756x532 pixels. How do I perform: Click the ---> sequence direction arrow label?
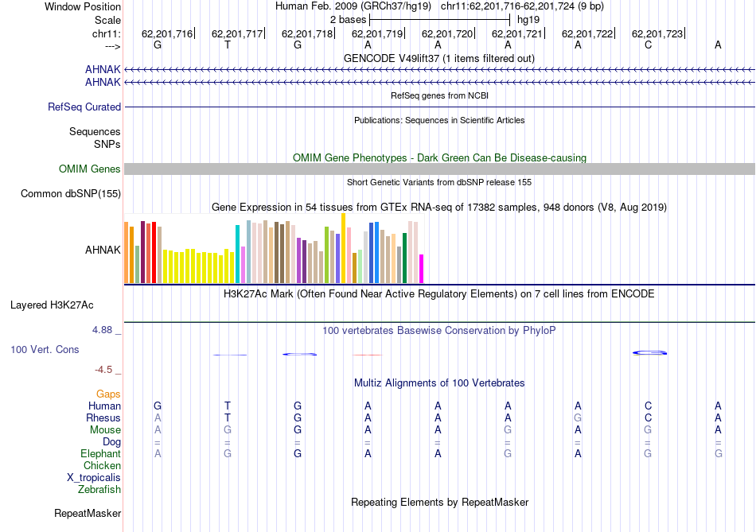(112, 46)
